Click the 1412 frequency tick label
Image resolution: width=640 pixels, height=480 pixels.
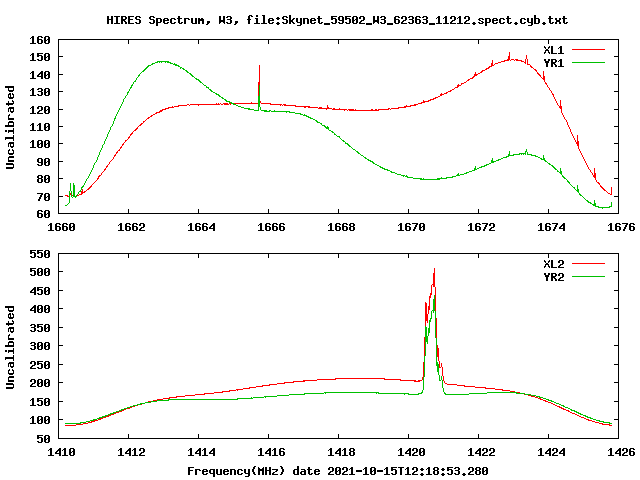131,452
